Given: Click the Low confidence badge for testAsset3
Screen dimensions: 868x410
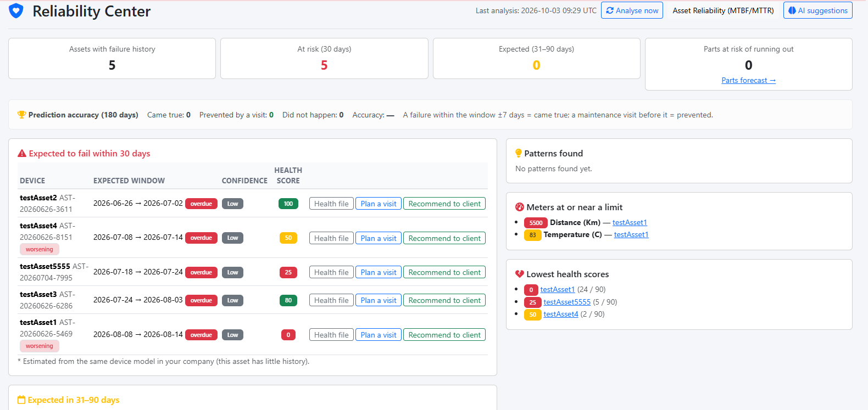Looking at the screenshot, I should point(232,300).
